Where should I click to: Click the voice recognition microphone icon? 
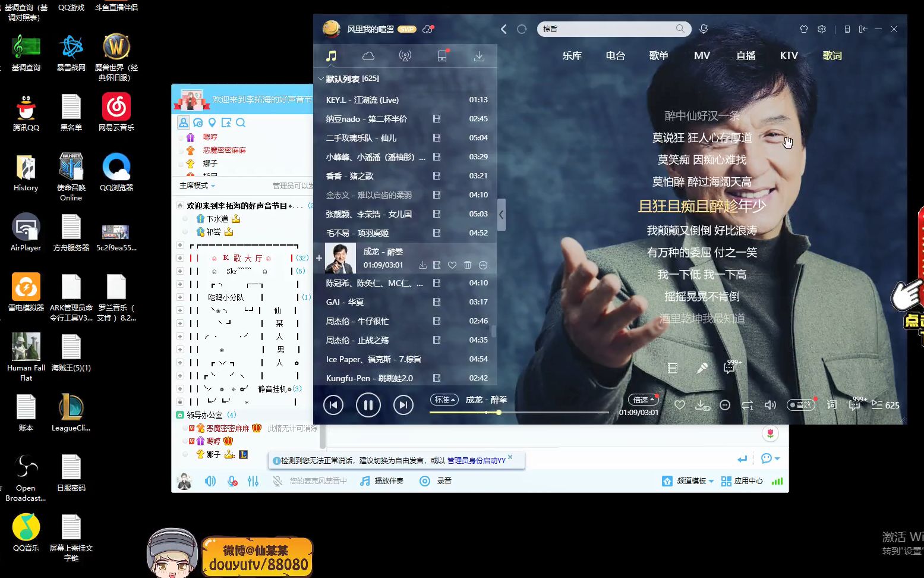[x=704, y=29]
